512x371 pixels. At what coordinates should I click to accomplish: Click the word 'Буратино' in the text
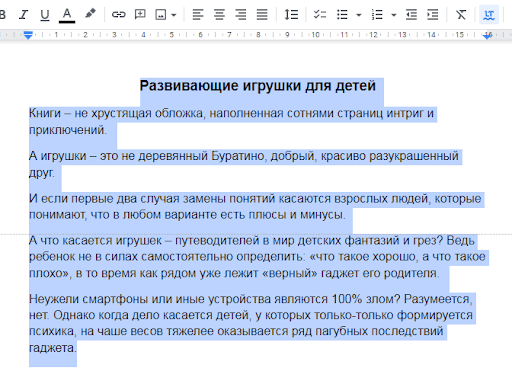pos(238,156)
